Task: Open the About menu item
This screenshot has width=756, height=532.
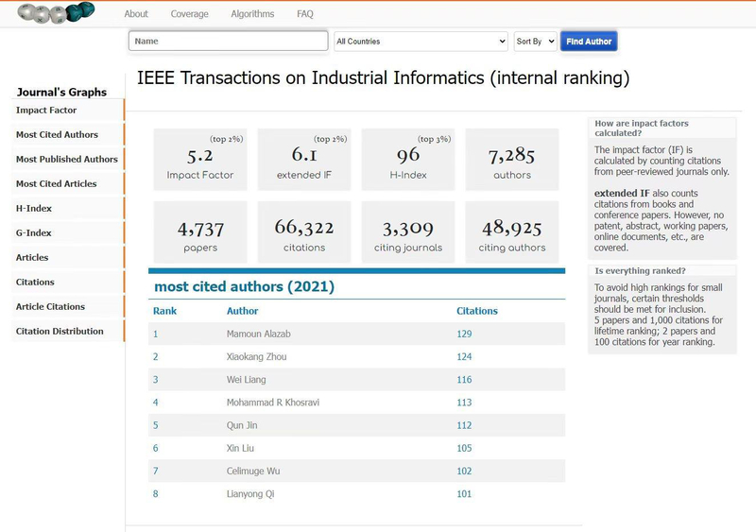Action: [136, 14]
